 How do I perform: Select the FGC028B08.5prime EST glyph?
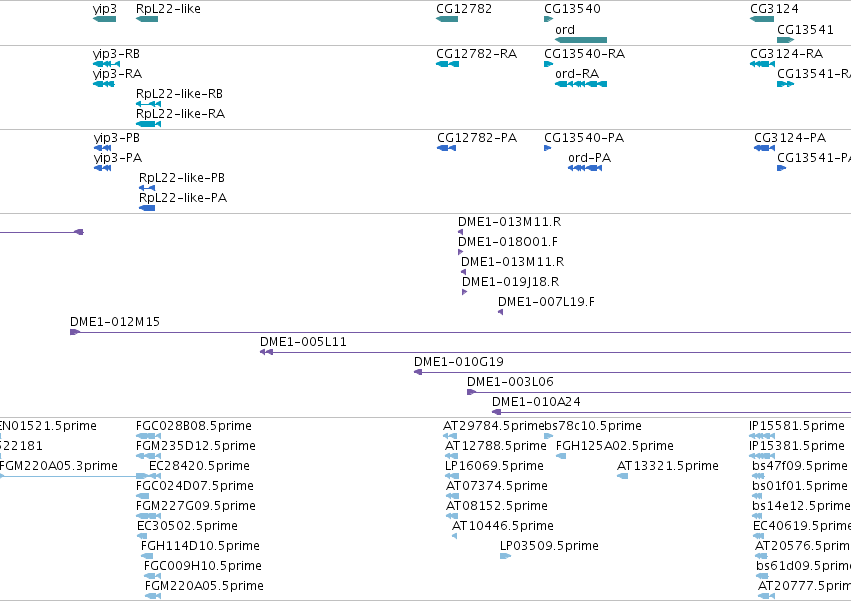tap(148, 436)
